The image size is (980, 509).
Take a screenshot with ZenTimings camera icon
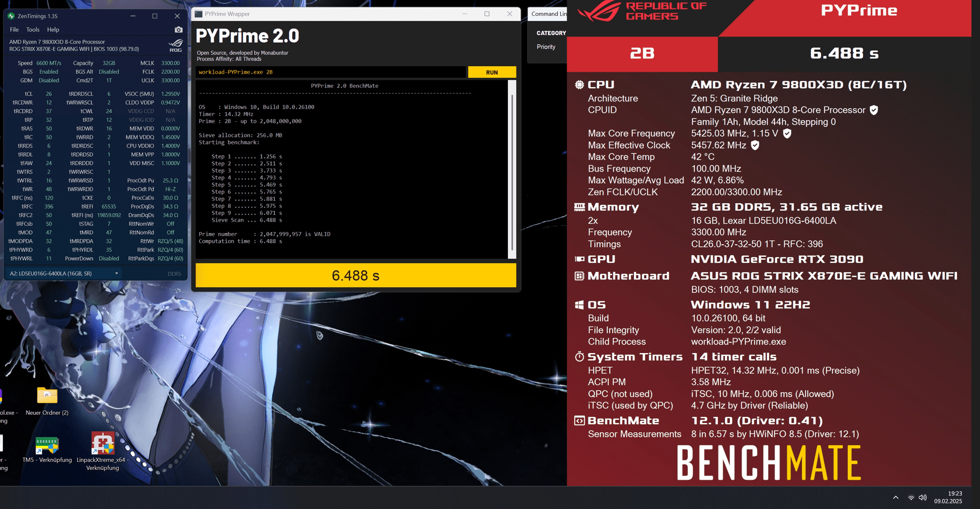point(178,30)
